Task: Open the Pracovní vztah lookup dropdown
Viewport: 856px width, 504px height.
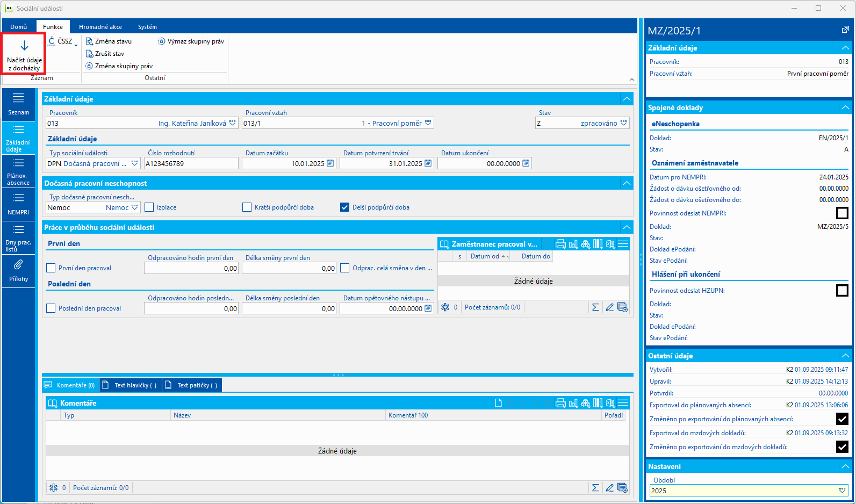Action: point(428,123)
